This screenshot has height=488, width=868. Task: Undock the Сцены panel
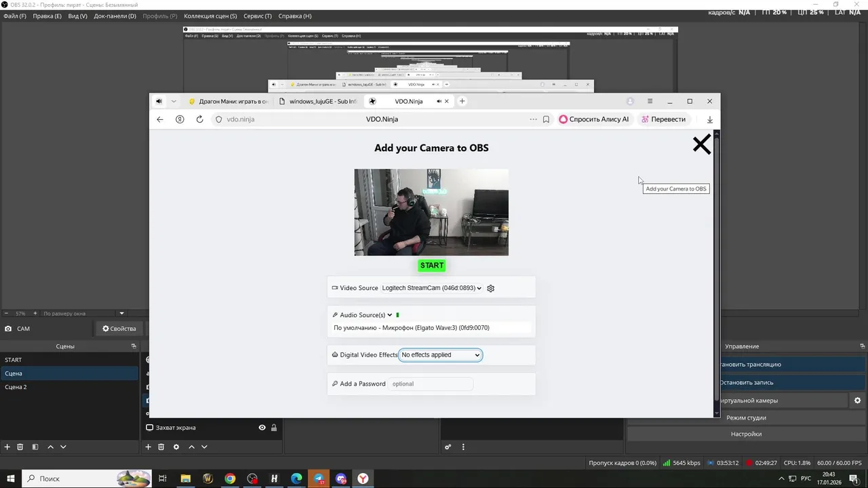[134, 346]
